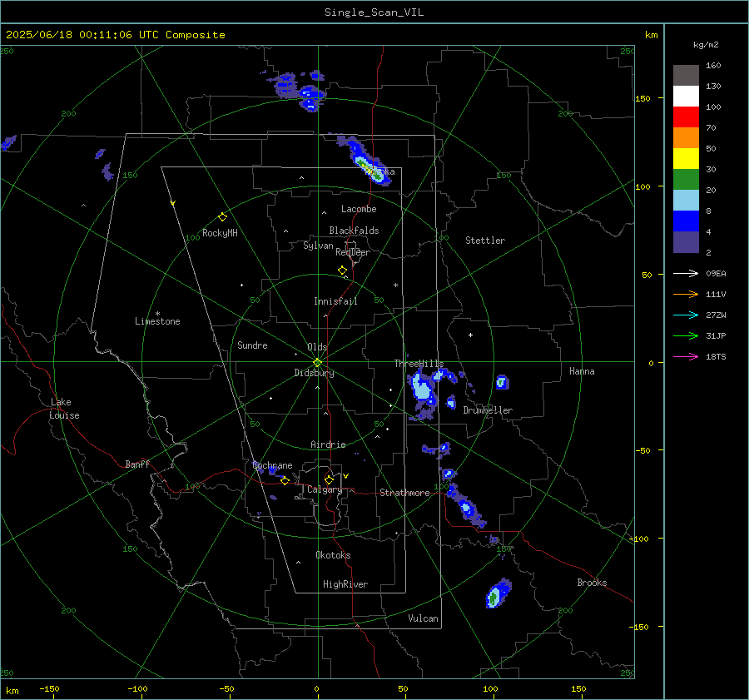Click the light blue 8-20 color swatch
The height and width of the screenshot is (700, 749).
(x=686, y=201)
